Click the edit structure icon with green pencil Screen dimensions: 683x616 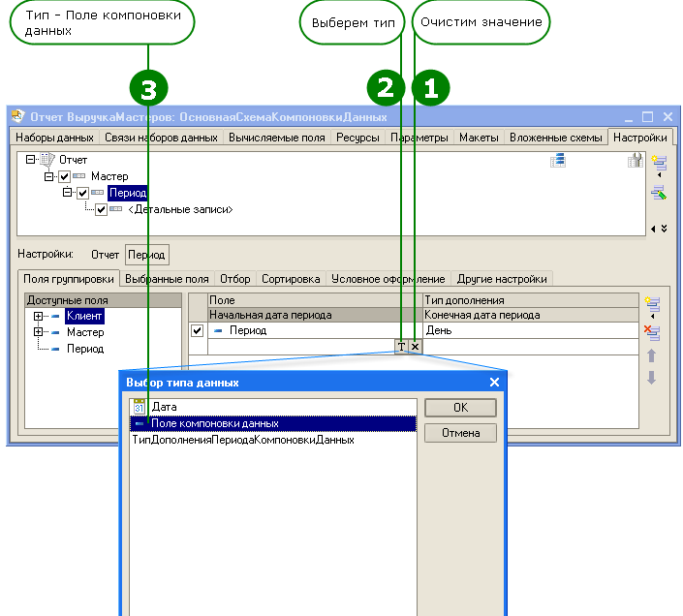pos(659,193)
